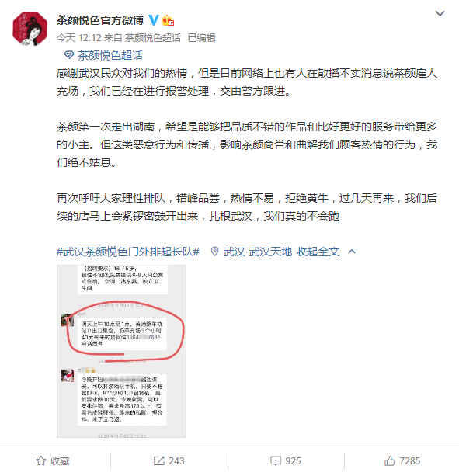The width and height of the screenshot is (459, 476).
Task: Collapse post with 收起全文
Action: coord(318,252)
